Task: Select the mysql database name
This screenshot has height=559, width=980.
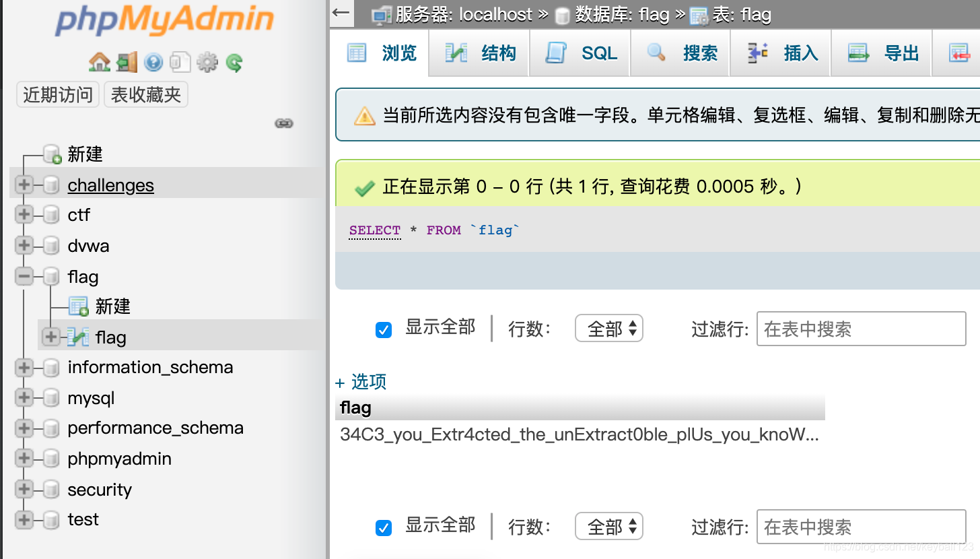Action: pos(92,398)
